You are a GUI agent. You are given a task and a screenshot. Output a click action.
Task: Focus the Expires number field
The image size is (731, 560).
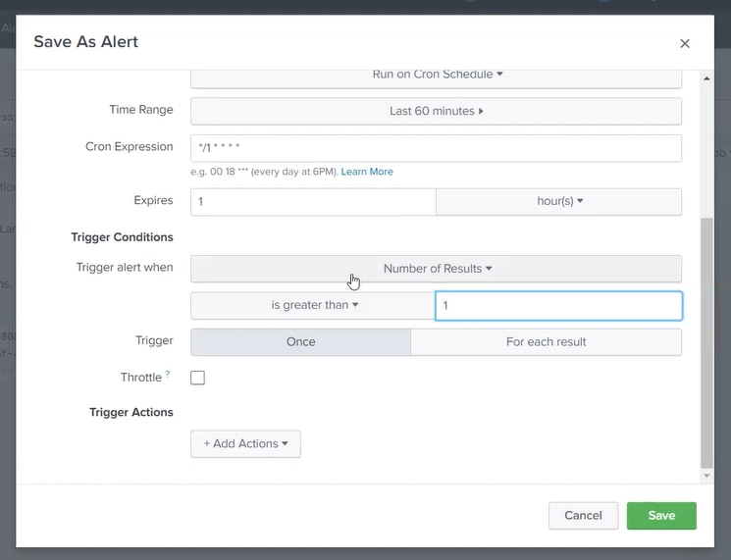(x=313, y=202)
